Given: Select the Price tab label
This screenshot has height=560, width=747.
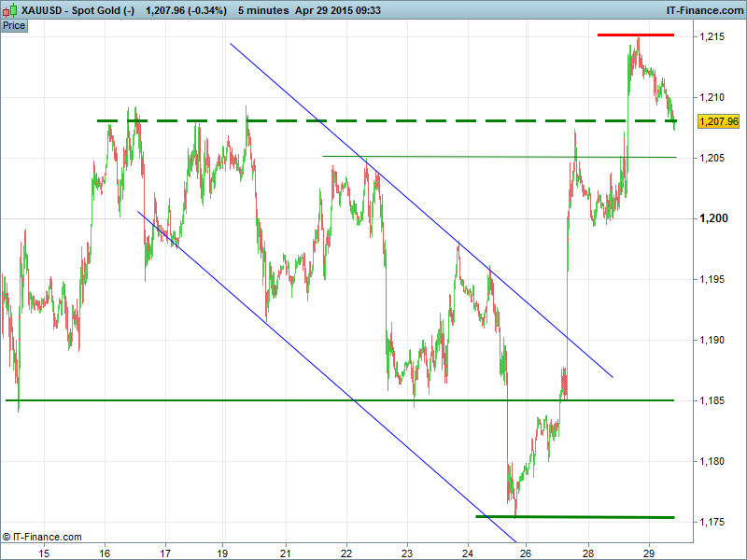Looking at the screenshot, I should (14, 25).
